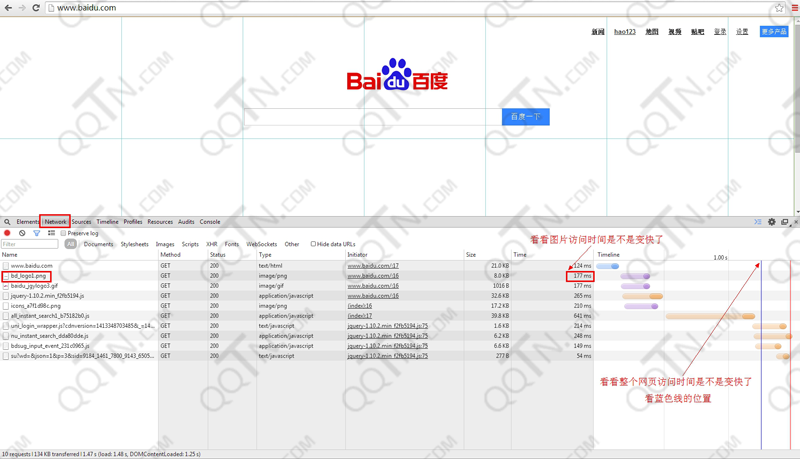Click the Baidu logo image
Screen dimensions: 800x459
coord(397,75)
